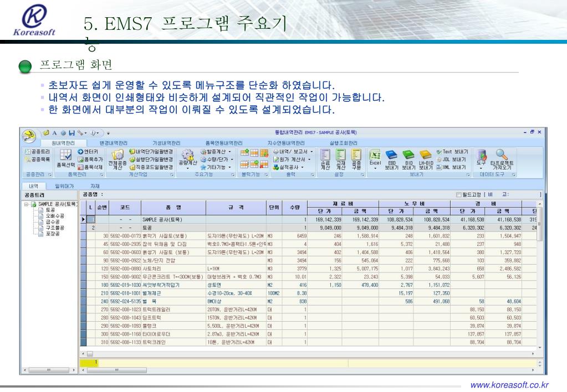Select the 내역 sub-tab
The height and width of the screenshot is (392, 567).
[34, 186]
